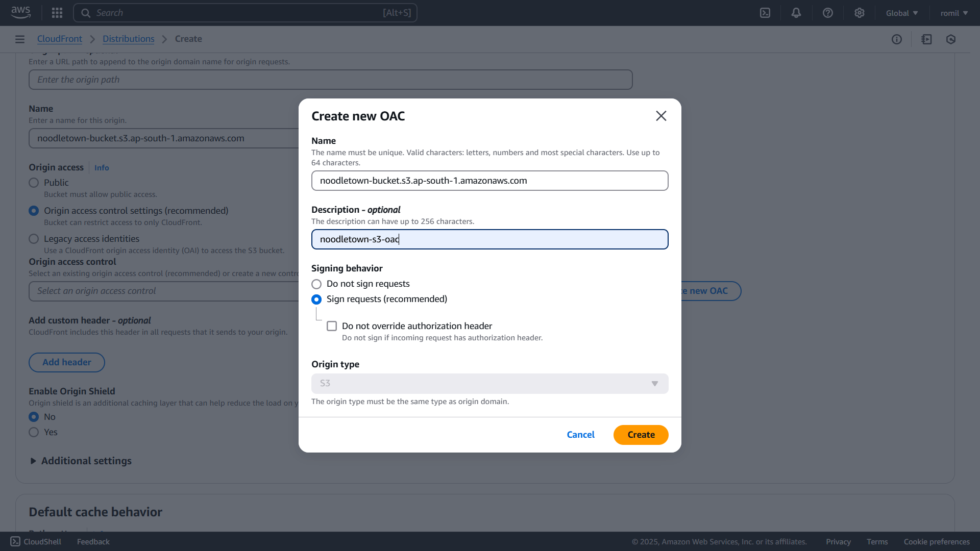This screenshot has width=980, height=551.
Task: Go to Distributions breadcrumb
Action: coord(128,39)
